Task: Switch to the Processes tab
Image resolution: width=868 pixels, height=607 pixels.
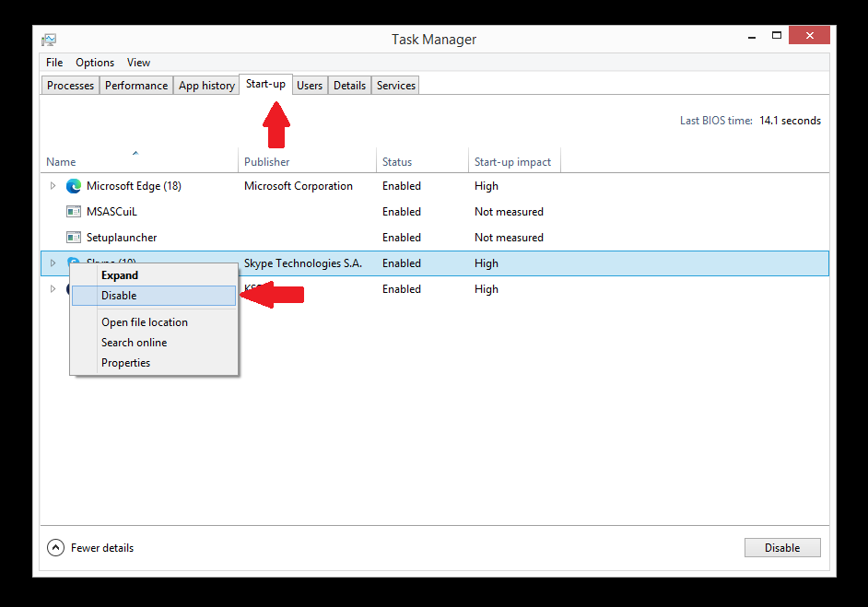Action: (71, 86)
